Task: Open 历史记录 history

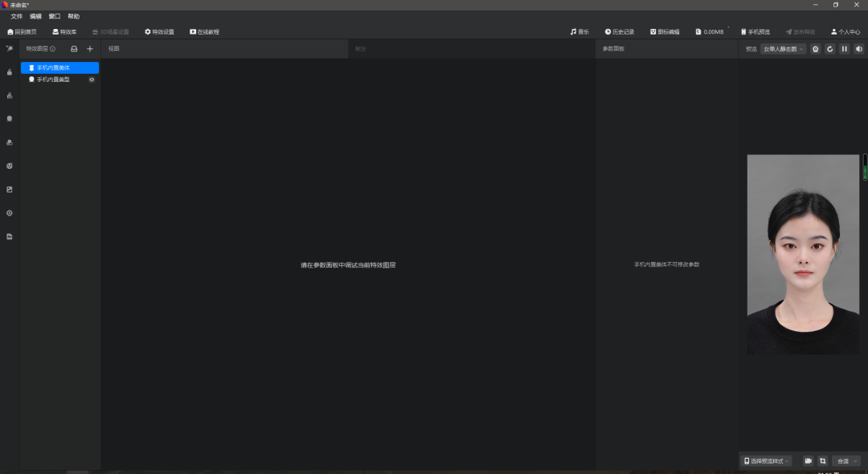Action: pyautogui.click(x=619, y=32)
